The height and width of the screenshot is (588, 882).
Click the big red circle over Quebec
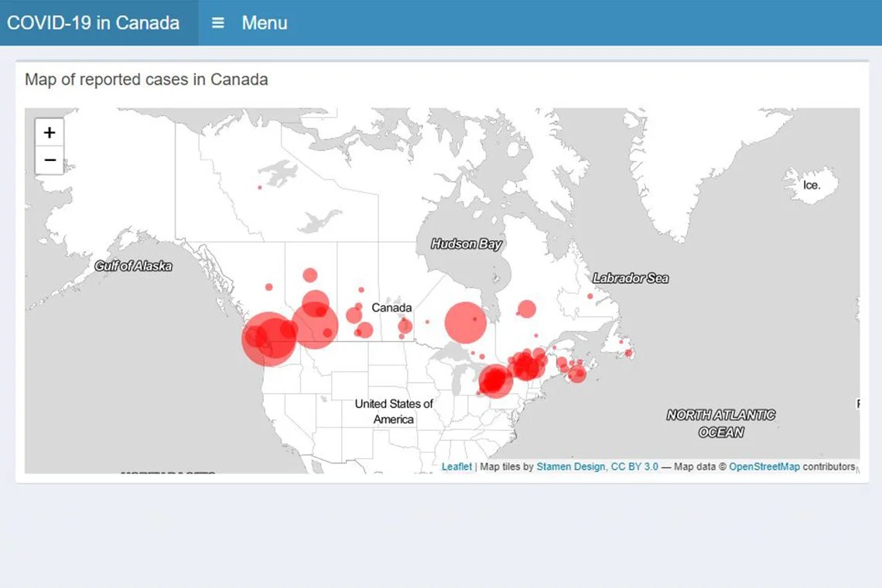pyautogui.click(x=465, y=321)
